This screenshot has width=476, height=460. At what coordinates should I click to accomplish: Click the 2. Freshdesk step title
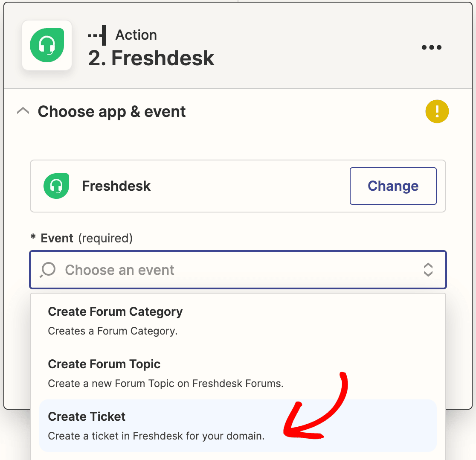(151, 58)
